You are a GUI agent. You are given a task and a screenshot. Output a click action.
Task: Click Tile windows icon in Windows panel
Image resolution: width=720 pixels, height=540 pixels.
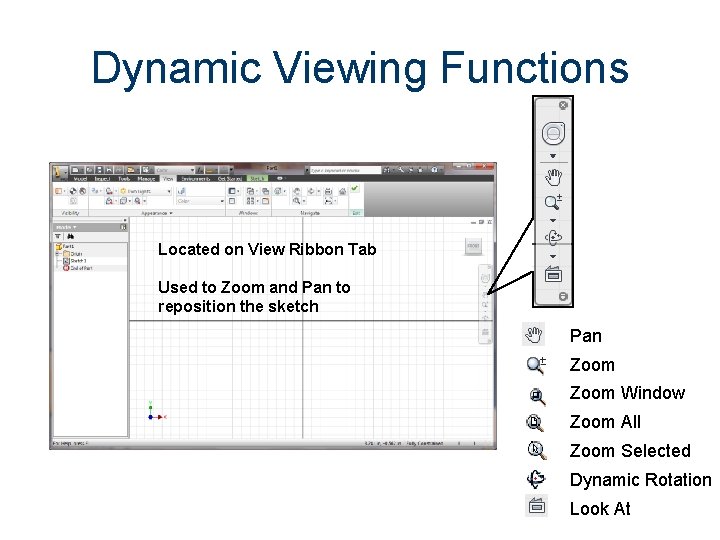click(x=250, y=201)
